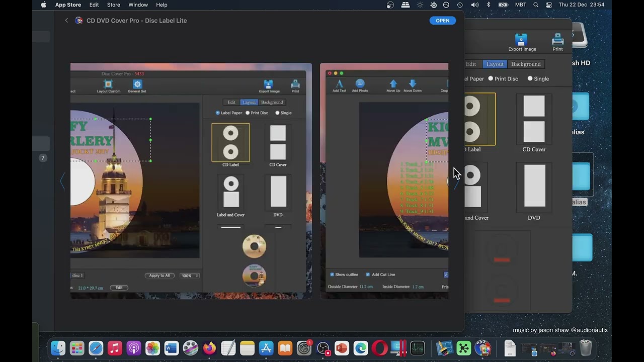The image size is (644, 362).
Task: Click the OPEN button for CD DVD Cover Pro
Action: click(443, 21)
